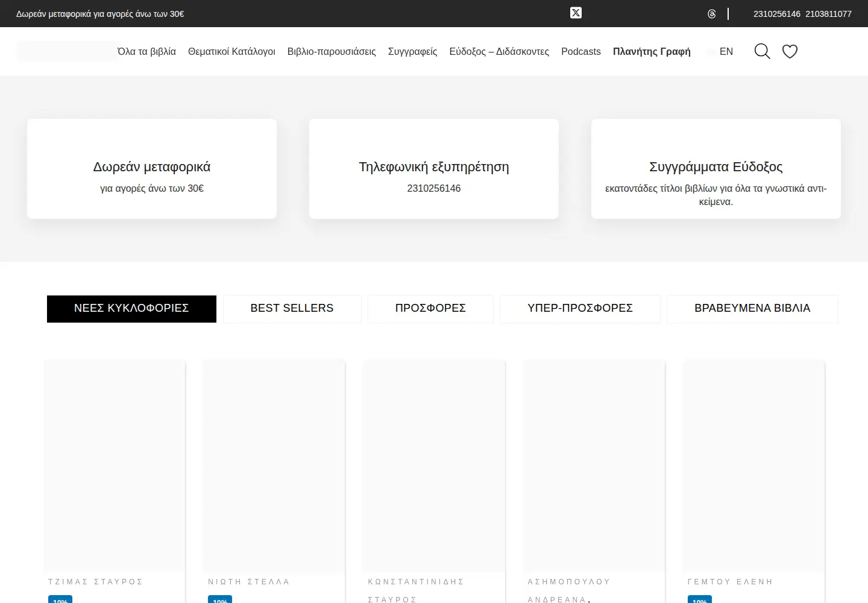Open author link ΝΙΩΤΗ ΣΤΕΛΛΑ

pos(249,582)
